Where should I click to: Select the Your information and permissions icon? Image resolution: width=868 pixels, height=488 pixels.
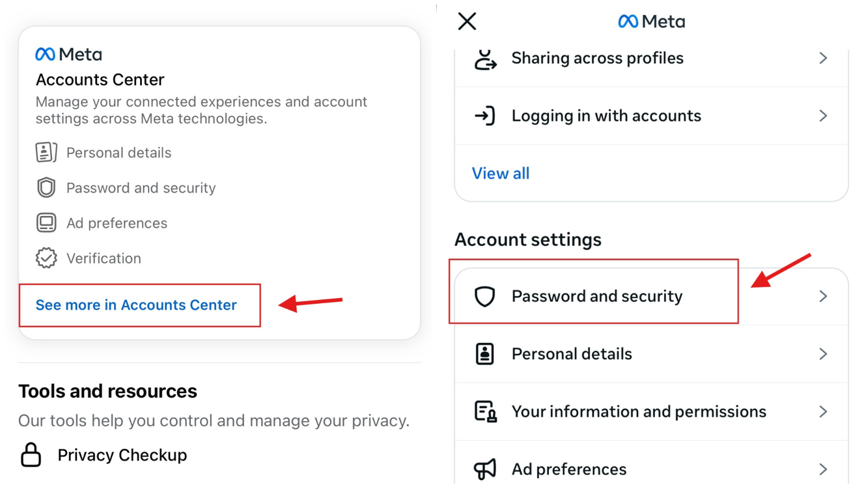[x=486, y=411]
